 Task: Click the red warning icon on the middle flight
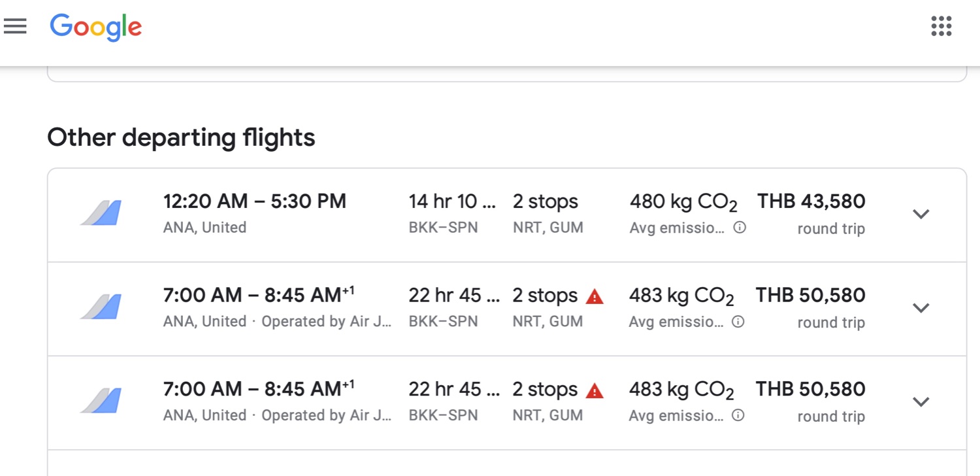[x=595, y=297]
